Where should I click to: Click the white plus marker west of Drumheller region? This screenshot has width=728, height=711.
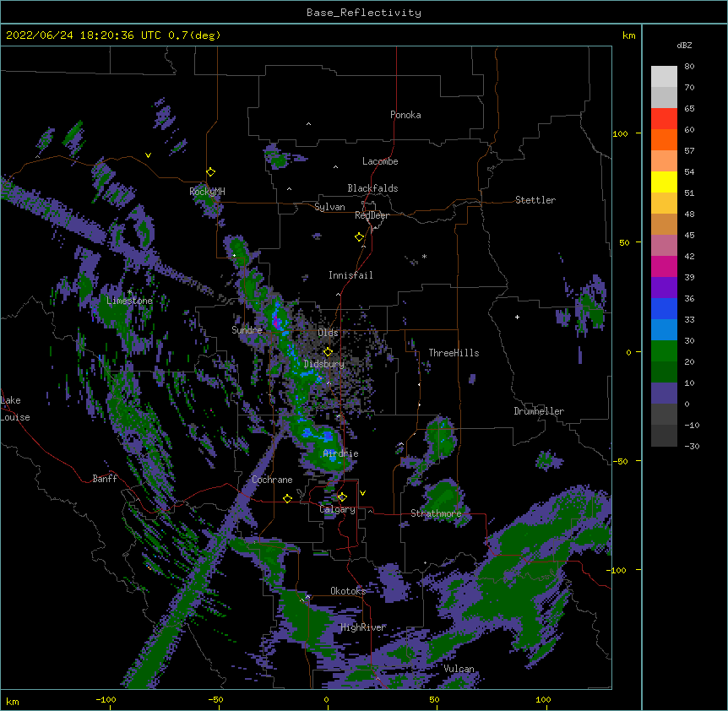517,317
